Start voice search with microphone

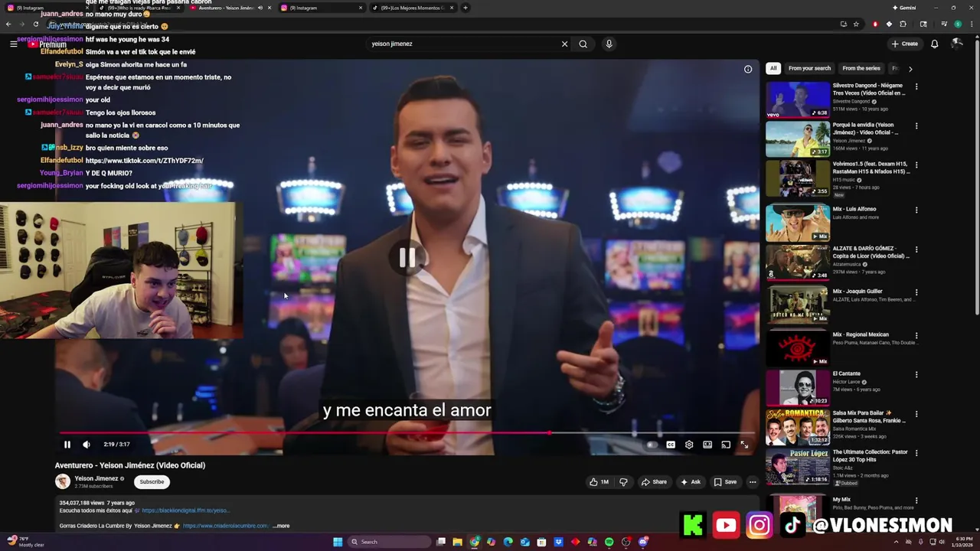(609, 44)
